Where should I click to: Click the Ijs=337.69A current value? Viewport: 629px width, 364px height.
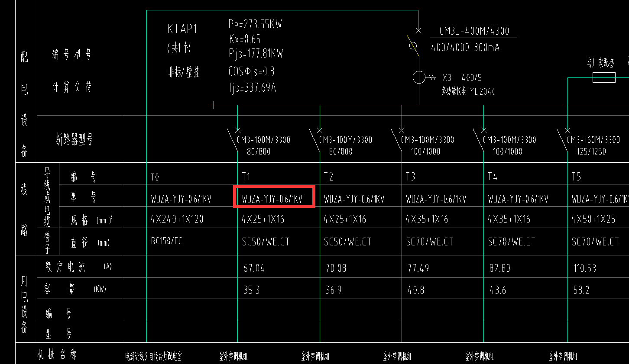point(252,88)
